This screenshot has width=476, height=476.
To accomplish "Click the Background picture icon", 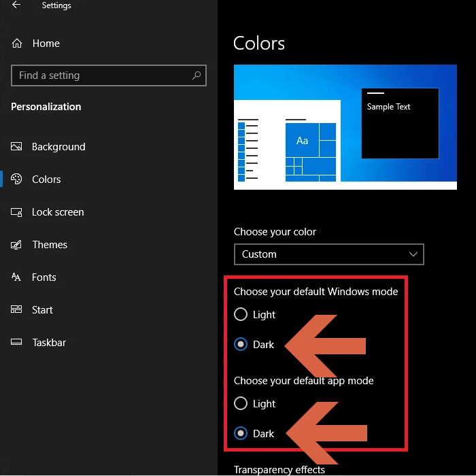I will pyautogui.click(x=16, y=146).
